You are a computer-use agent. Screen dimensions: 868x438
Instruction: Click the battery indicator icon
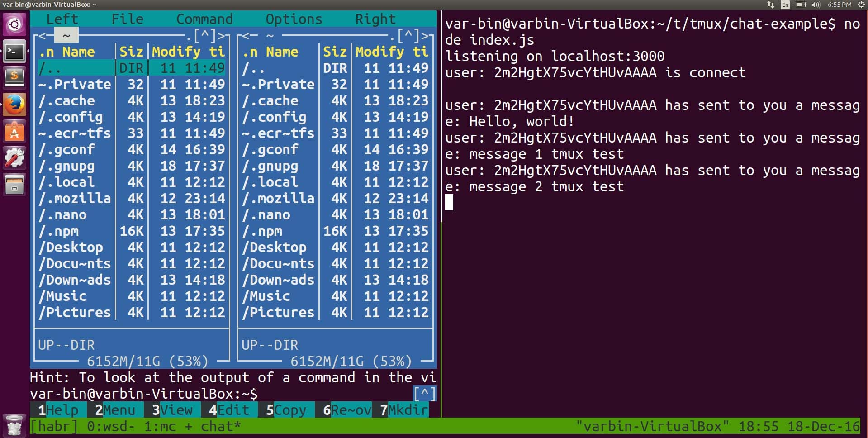(801, 5)
